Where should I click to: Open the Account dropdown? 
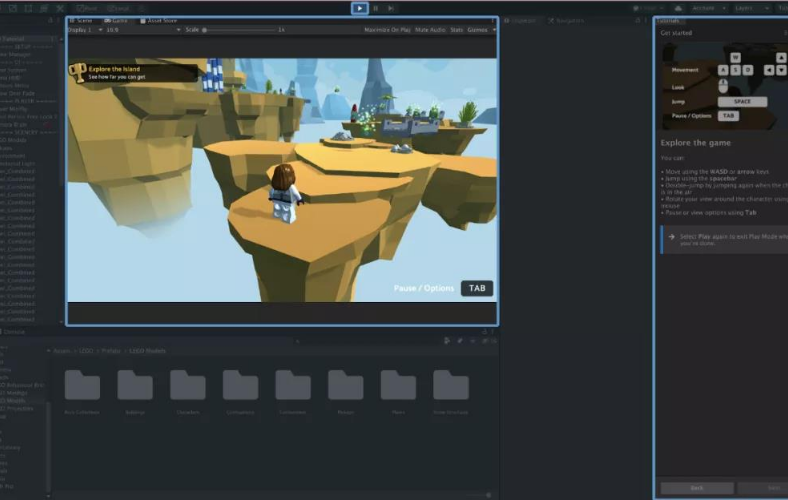(708, 8)
